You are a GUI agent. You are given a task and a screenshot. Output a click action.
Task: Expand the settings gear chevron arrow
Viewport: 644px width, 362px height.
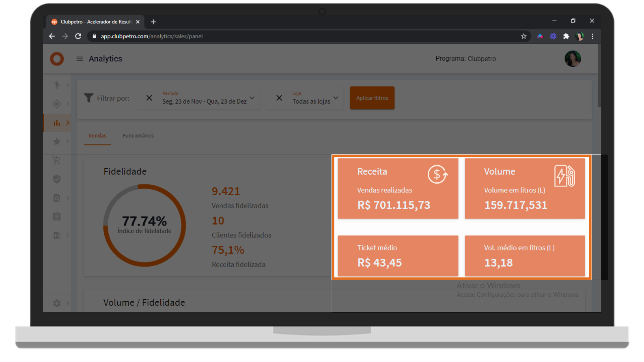(x=68, y=303)
